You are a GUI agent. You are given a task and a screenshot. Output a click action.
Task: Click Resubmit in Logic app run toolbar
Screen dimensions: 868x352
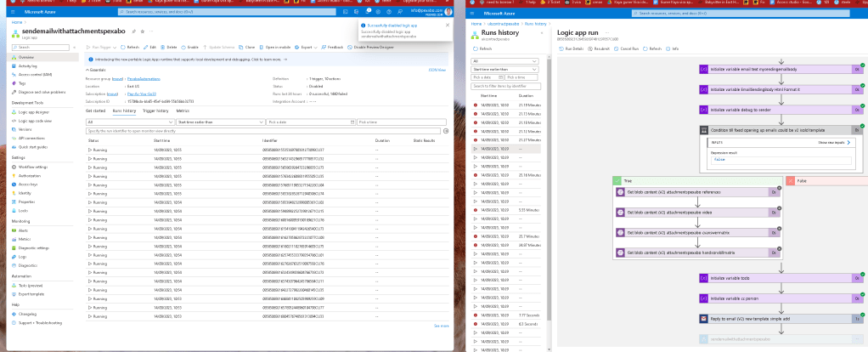pyautogui.click(x=599, y=48)
